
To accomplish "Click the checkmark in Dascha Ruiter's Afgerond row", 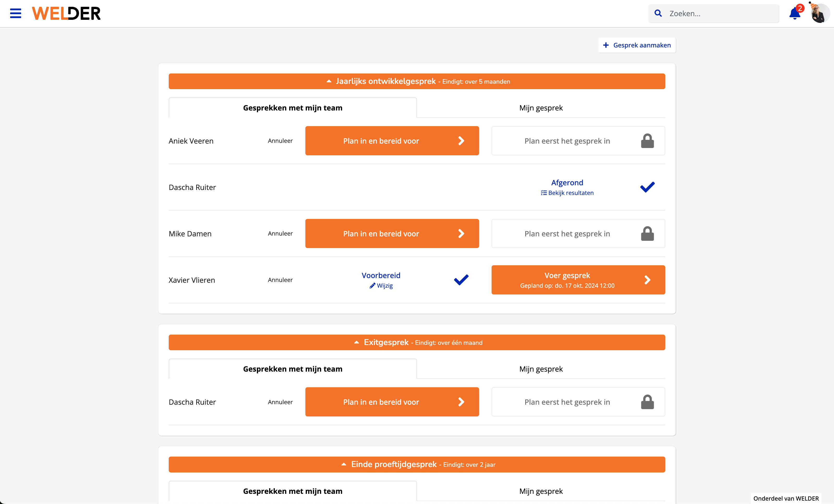I will [x=647, y=187].
